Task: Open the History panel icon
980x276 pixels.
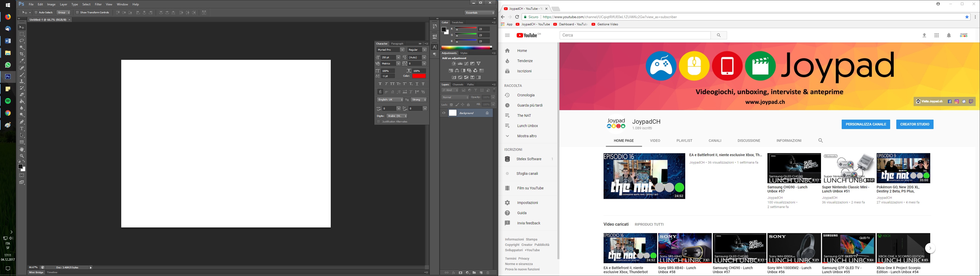Action: (434, 26)
